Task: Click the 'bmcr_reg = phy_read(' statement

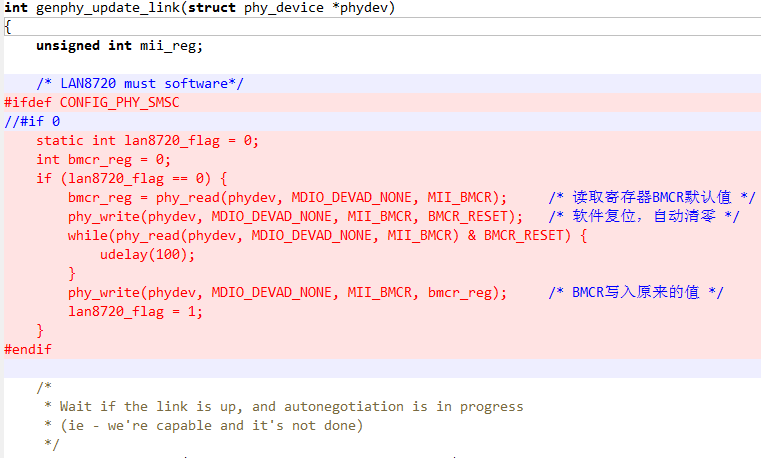Action: (x=287, y=197)
